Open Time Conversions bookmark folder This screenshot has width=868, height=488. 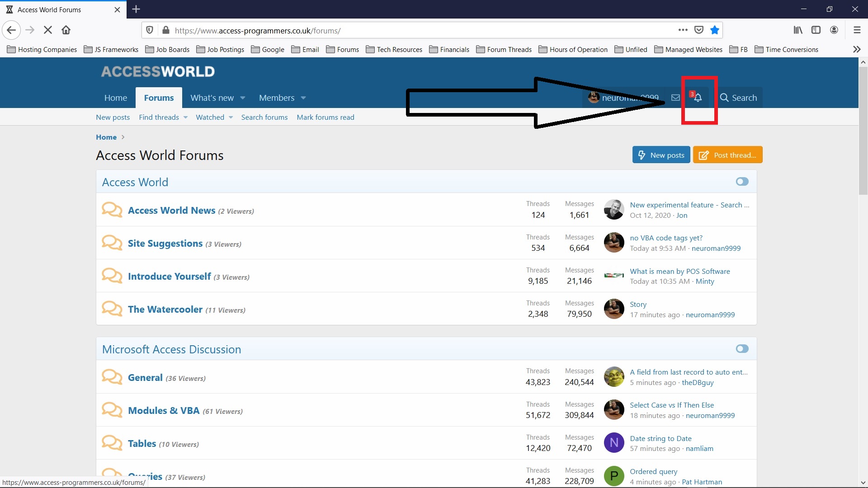click(x=787, y=50)
